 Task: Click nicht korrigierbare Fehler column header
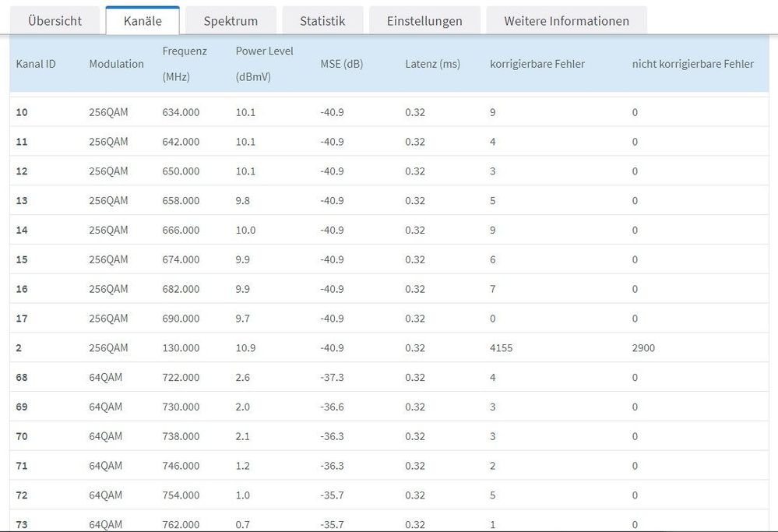tap(692, 64)
